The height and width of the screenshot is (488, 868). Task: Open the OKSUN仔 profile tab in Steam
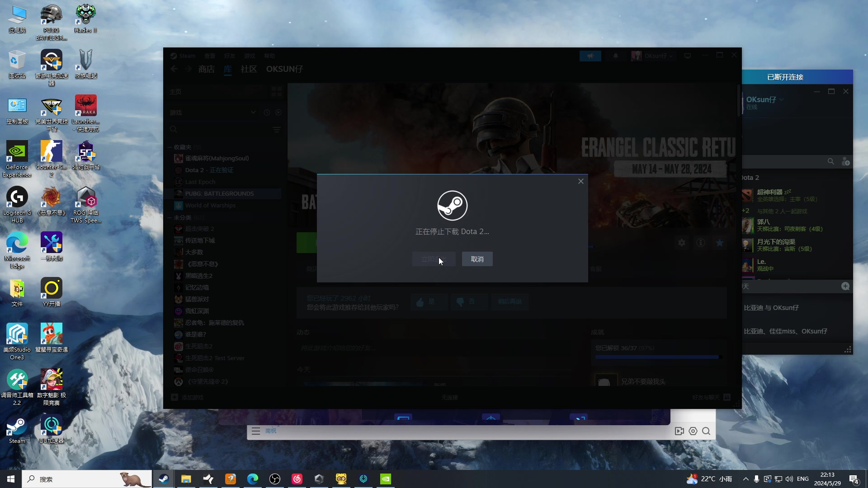click(x=285, y=69)
